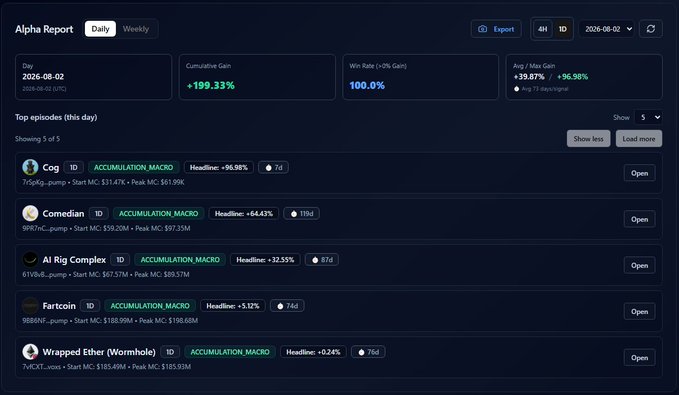
Task: Click the 9BB6NF...pump address line
Action: [x=110, y=321]
